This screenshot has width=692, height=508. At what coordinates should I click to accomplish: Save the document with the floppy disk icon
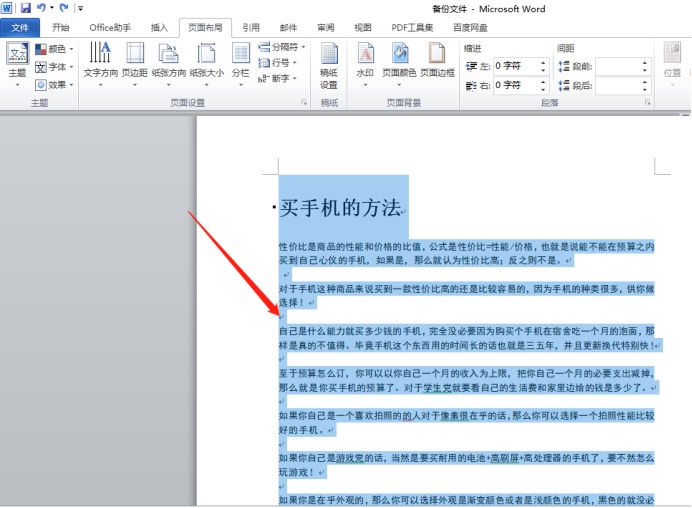tap(26, 8)
